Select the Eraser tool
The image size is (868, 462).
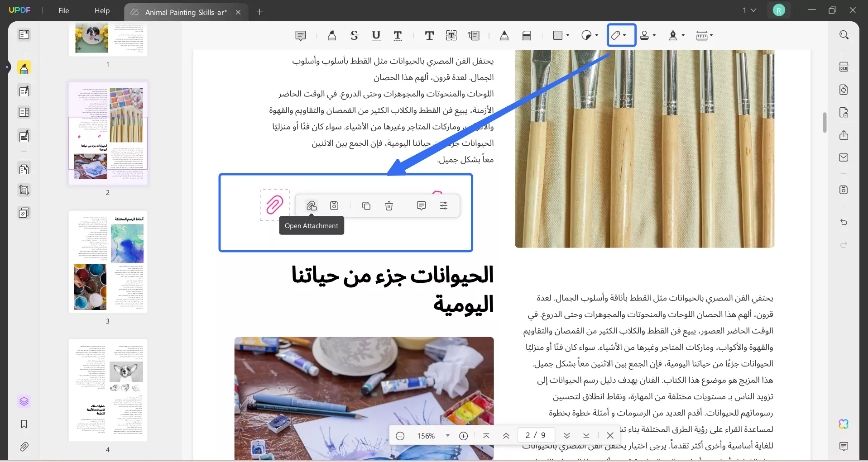(527, 35)
